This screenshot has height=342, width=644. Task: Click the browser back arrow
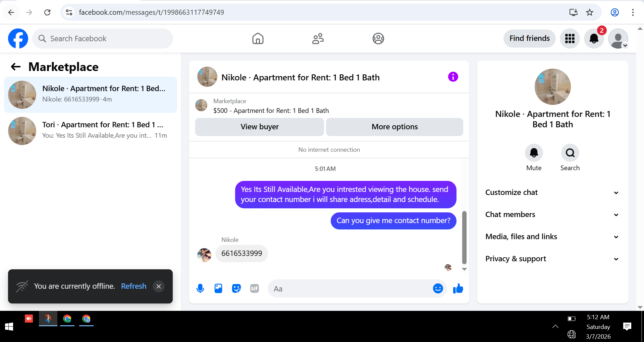[x=11, y=12]
